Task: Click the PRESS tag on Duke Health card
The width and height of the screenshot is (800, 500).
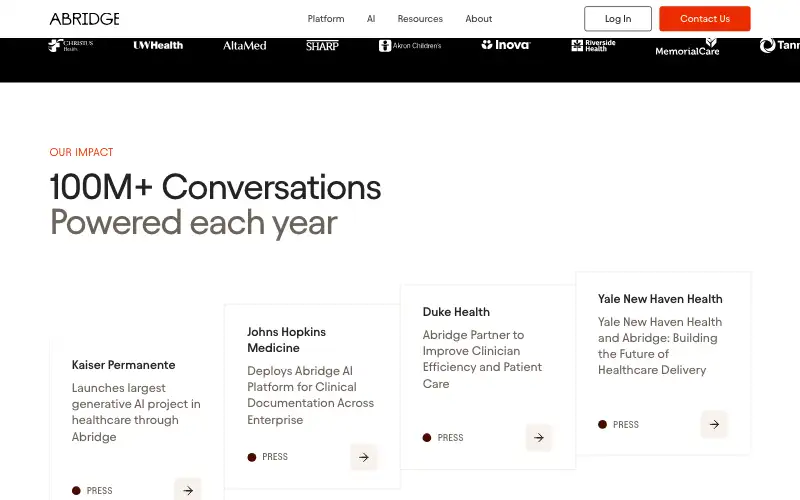Action: point(443,438)
